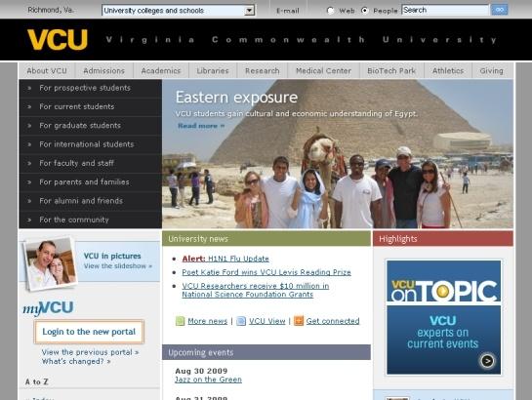Open For the community link

(x=74, y=220)
